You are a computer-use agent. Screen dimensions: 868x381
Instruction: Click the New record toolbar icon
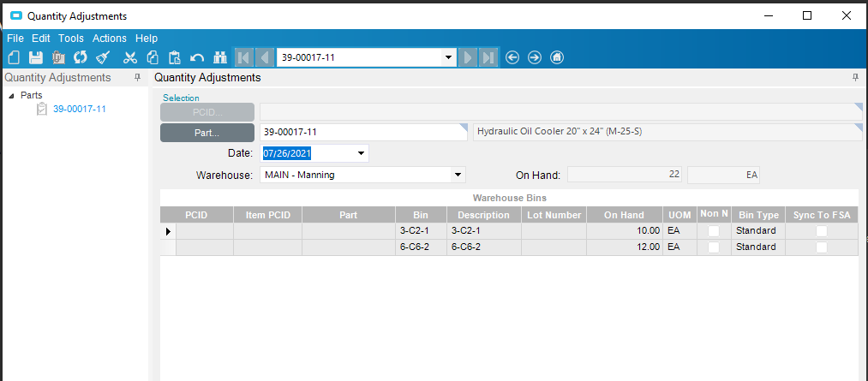[15, 57]
